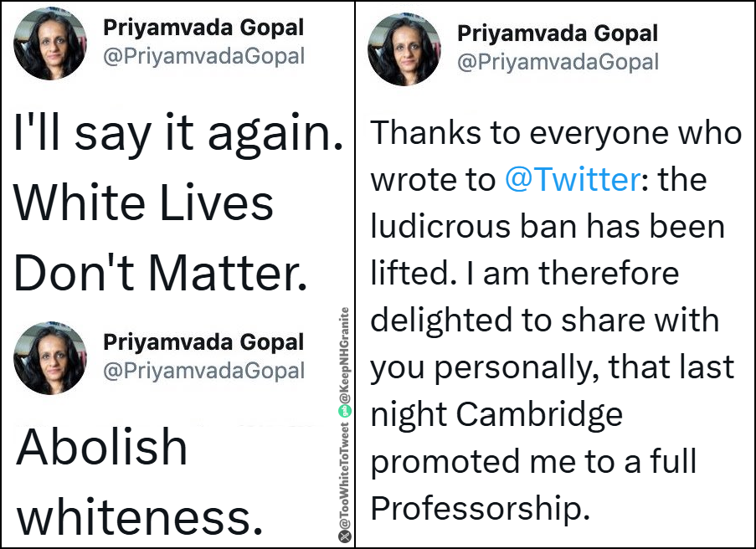Click the "Thanks to everyone who" opening line
Viewport: 756px width, 549px height.
pyautogui.click(x=555, y=132)
